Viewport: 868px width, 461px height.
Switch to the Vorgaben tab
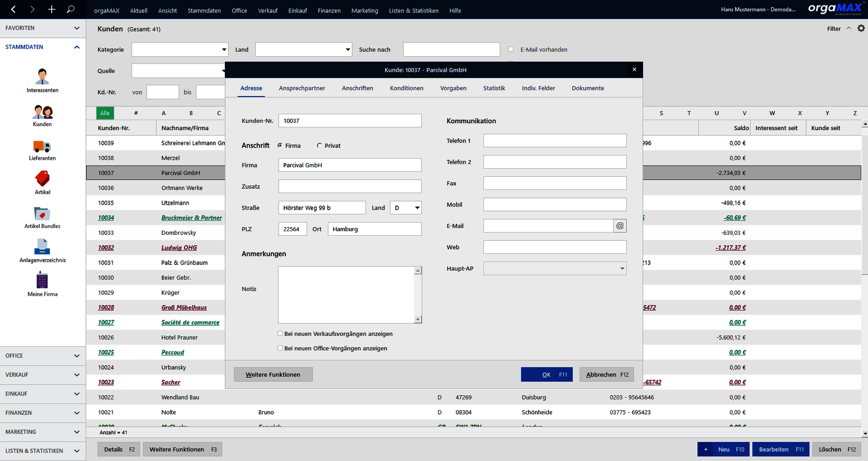pyautogui.click(x=453, y=88)
